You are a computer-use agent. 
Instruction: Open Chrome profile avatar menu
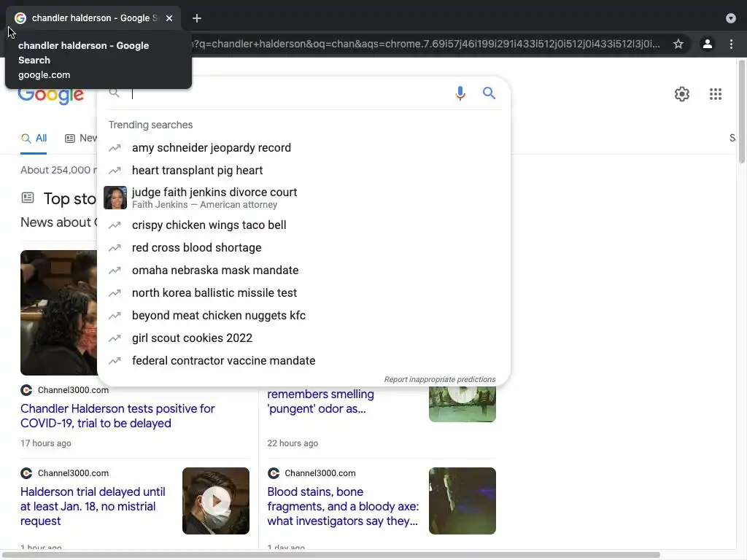tap(707, 44)
